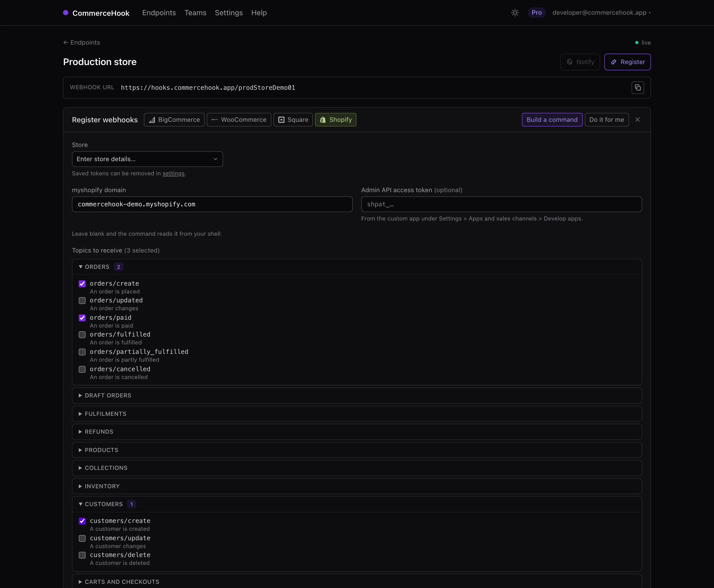Screen dimensions: 714x588
Task: Click the back arrow beside Endpoints
Action: 66,43
